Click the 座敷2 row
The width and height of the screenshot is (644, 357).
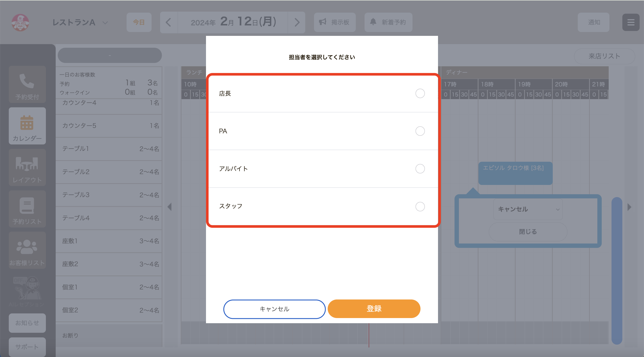click(x=109, y=264)
